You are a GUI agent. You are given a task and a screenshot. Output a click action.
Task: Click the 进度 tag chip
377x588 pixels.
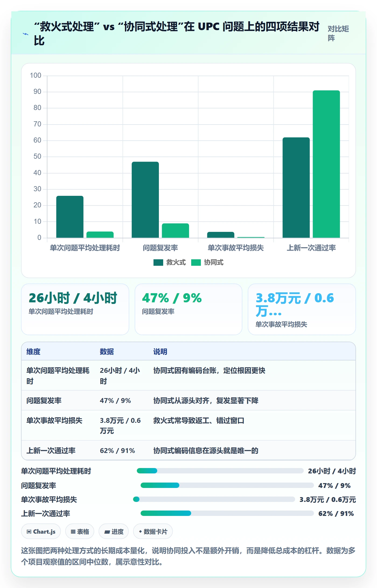[114, 532]
